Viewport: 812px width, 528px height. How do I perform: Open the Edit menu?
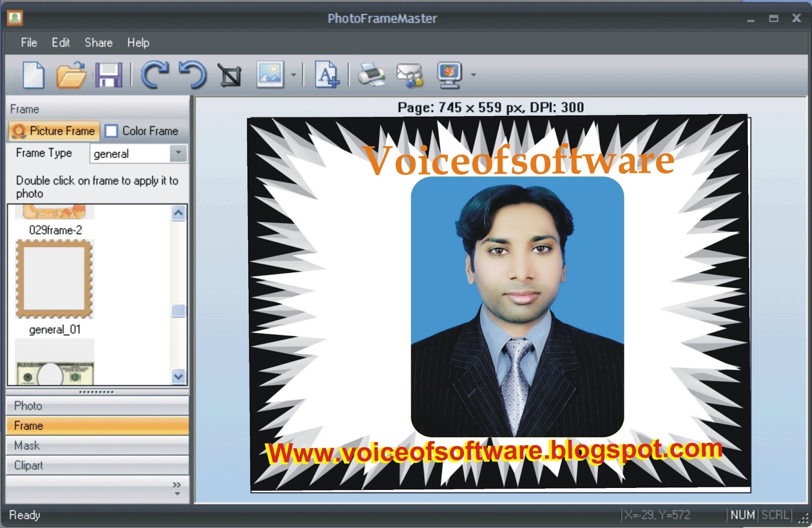click(61, 43)
